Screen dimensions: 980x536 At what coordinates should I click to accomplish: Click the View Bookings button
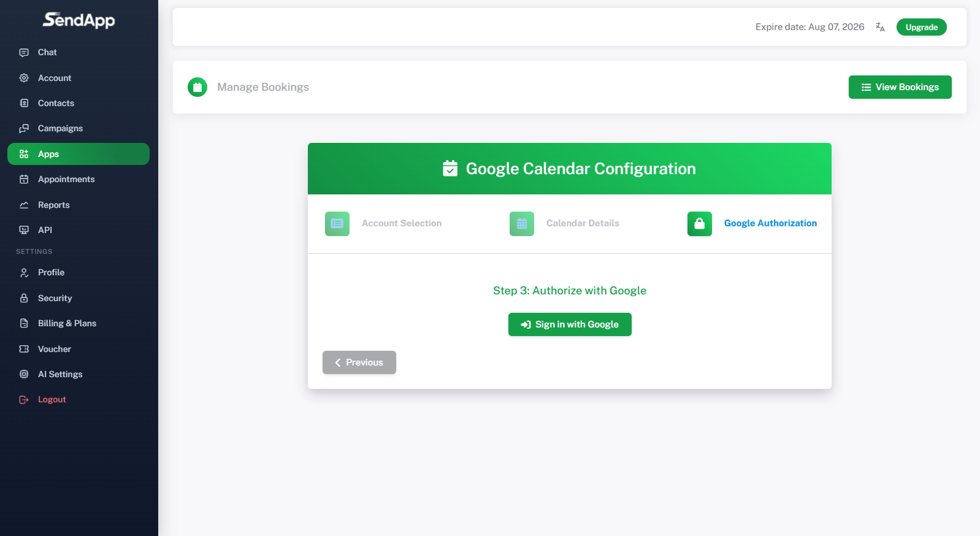click(x=900, y=87)
